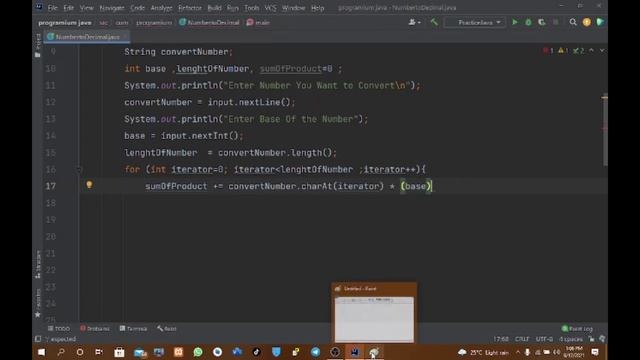The image size is (640, 360).
Task: Click the yellow warning count indicator
Action: (x=563, y=51)
